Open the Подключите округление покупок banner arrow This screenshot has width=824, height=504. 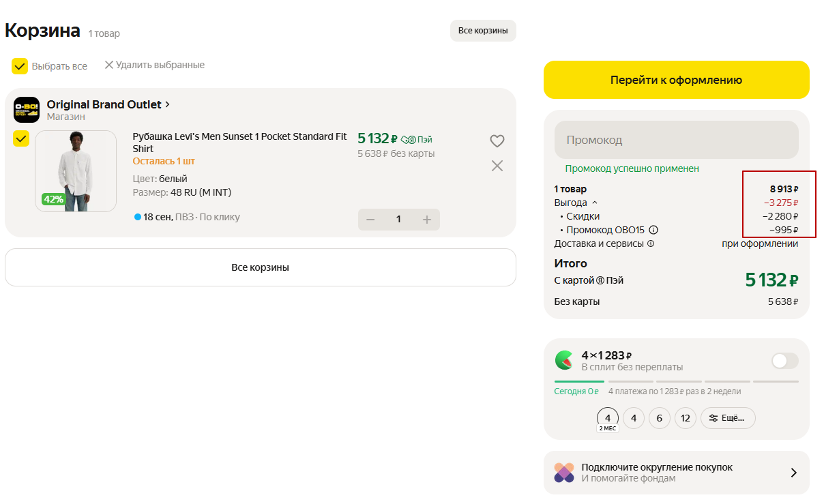click(x=793, y=473)
